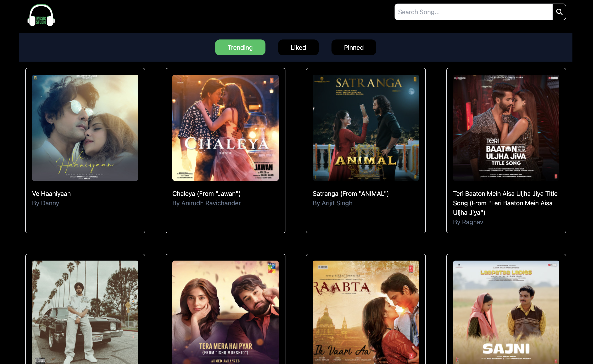The image size is (593, 364).
Task: Open the Pinned songs tab
Action: pos(353,47)
